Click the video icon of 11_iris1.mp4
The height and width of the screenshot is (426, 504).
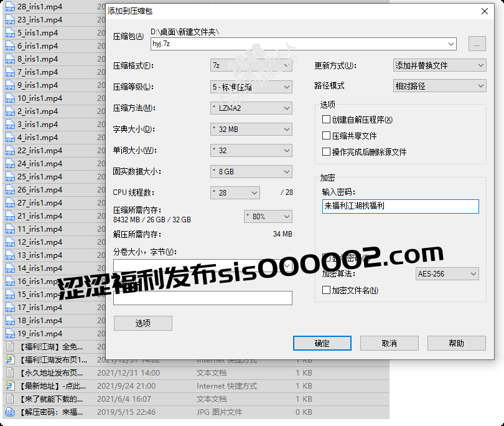pos(10,229)
